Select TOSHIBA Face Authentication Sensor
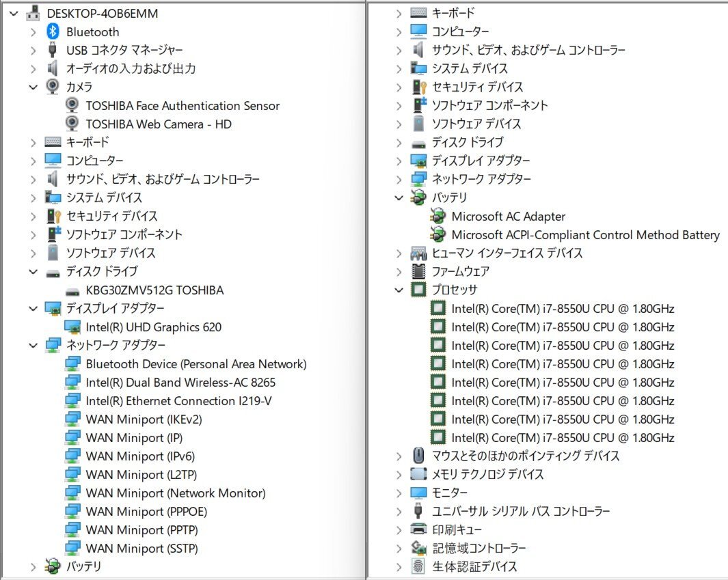The height and width of the screenshot is (580, 728). point(183,106)
